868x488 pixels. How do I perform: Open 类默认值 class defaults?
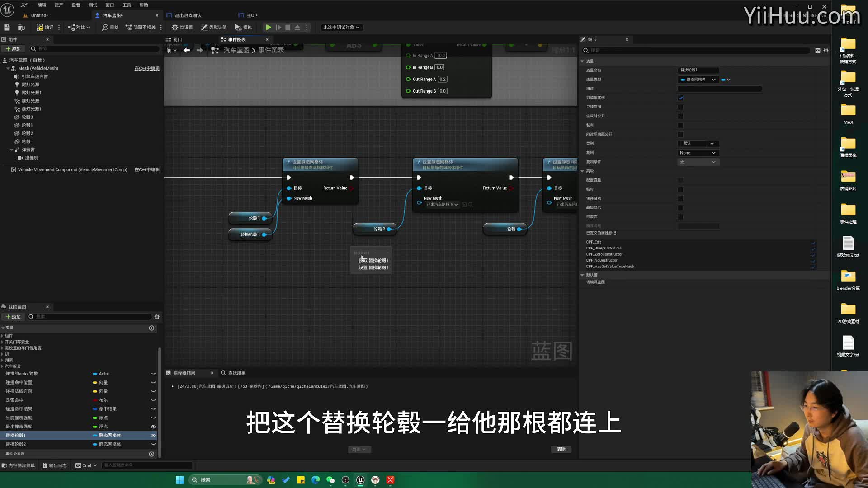click(214, 28)
